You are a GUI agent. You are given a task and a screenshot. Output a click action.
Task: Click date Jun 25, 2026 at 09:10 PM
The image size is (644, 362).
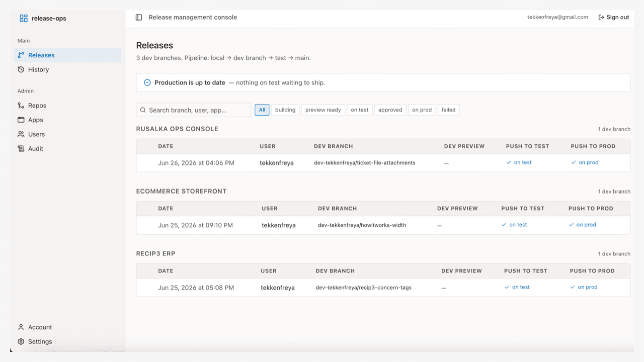click(x=196, y=225)
